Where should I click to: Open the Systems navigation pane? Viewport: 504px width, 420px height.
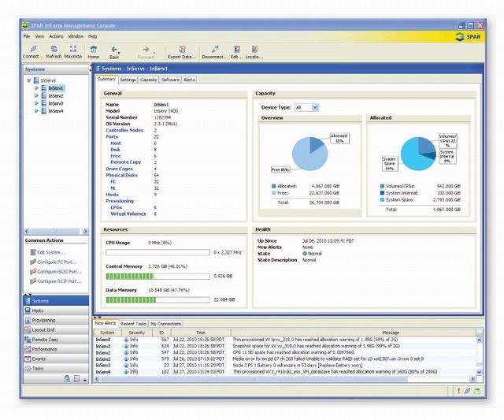click(x=56, y=301)
